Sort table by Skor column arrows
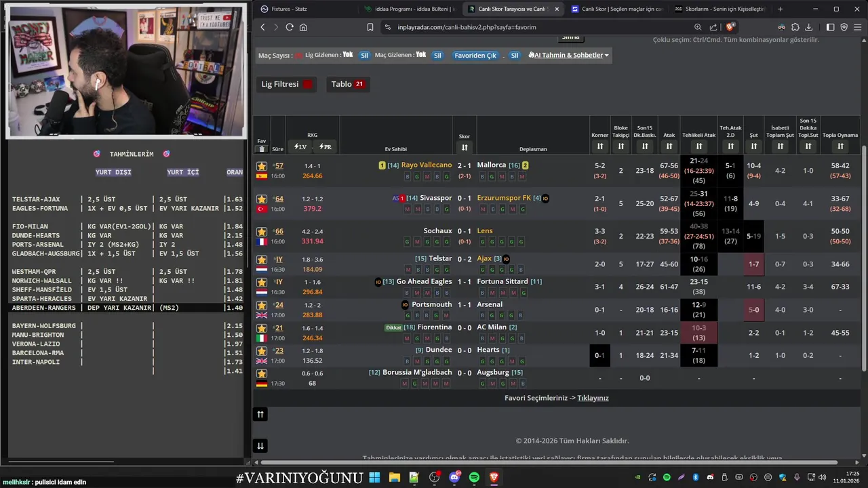 (x=465, y=147)
